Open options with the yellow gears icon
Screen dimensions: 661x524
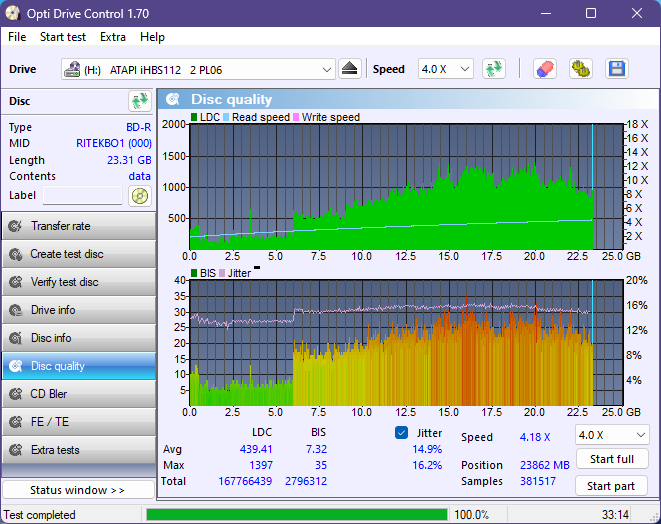(580, 69)
